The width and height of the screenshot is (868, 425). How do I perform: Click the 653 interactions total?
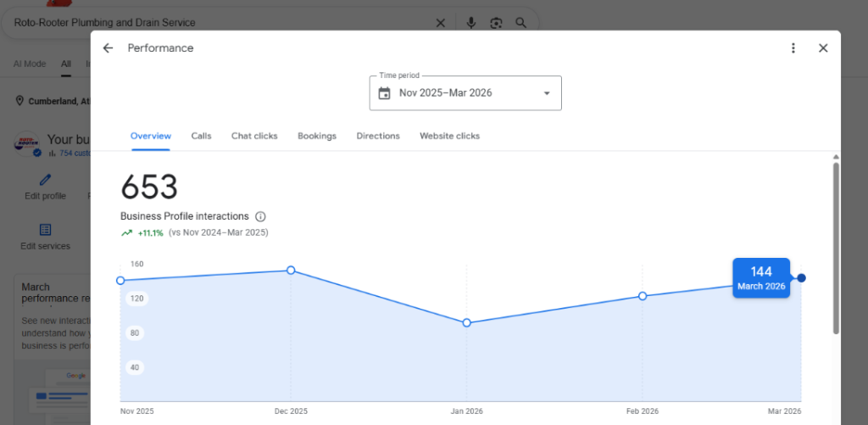click(x=149, y=187)
